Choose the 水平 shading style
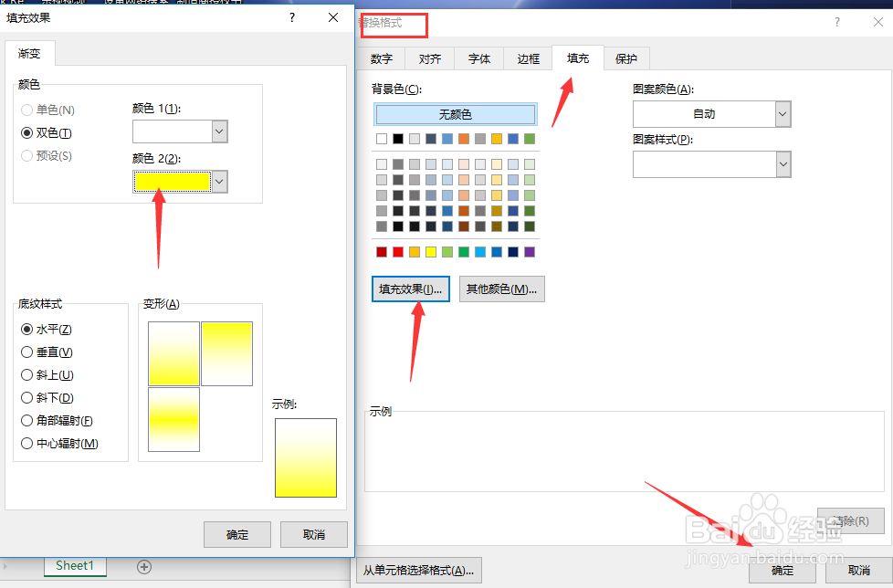The height and width of the screenshot is (588, 893). (47, 329)
